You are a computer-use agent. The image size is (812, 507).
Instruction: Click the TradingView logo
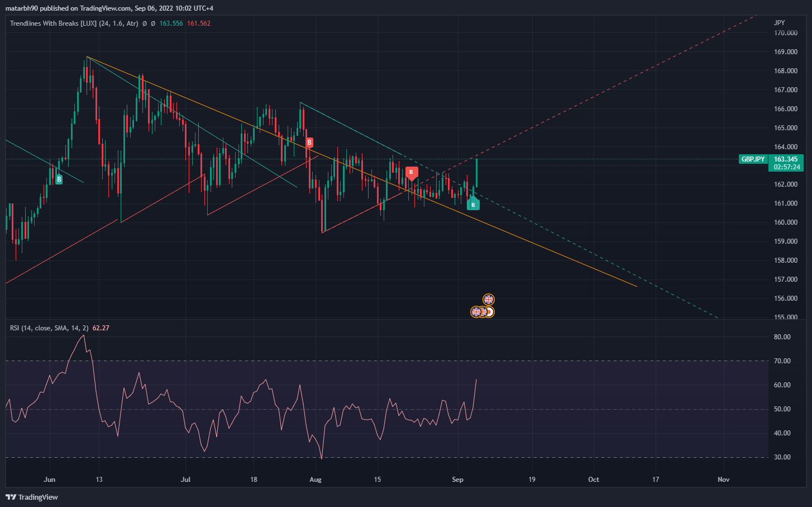tap(32, 497)
